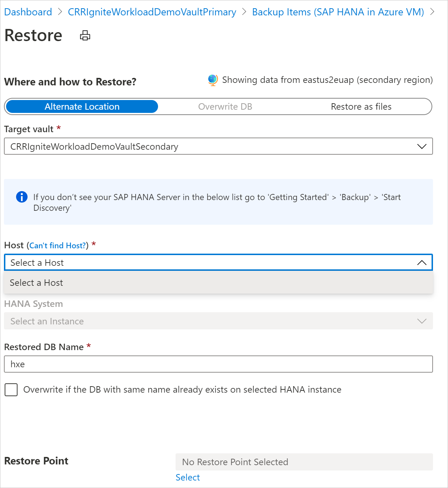Switch to the Overwrite DB tab

225,106
